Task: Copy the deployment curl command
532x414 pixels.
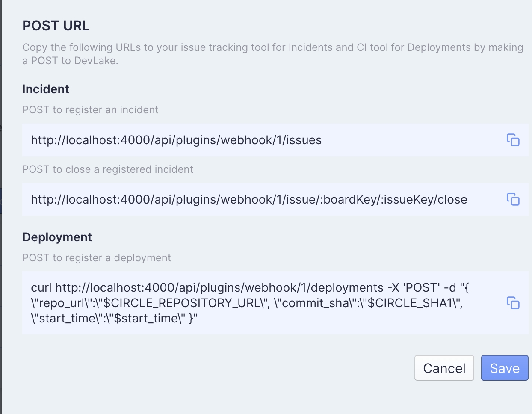Action: click(513, 303)
